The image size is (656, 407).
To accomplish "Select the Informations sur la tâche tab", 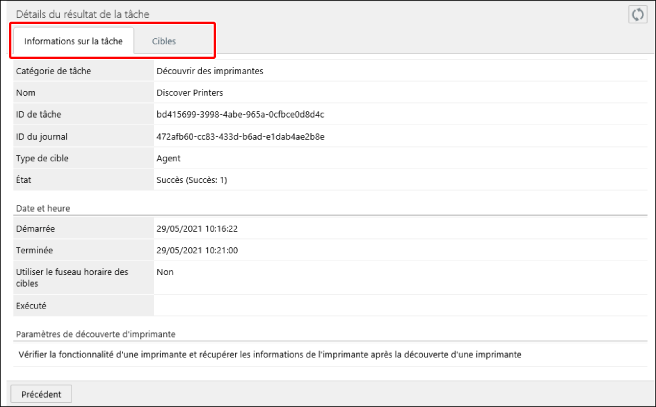I will [x=73, y=41].
